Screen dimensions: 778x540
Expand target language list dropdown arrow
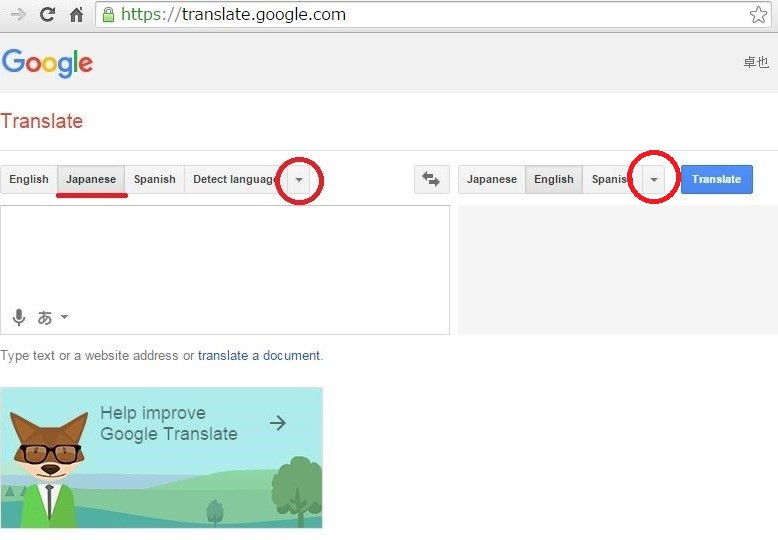(x=654, y=180)
